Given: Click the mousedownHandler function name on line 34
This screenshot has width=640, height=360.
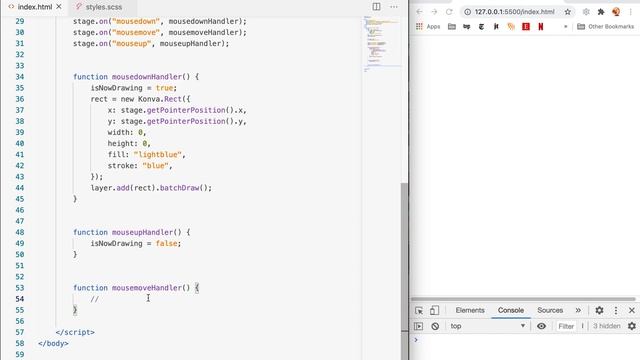Looking at the screenshot, I should click(x=147, y=77).
